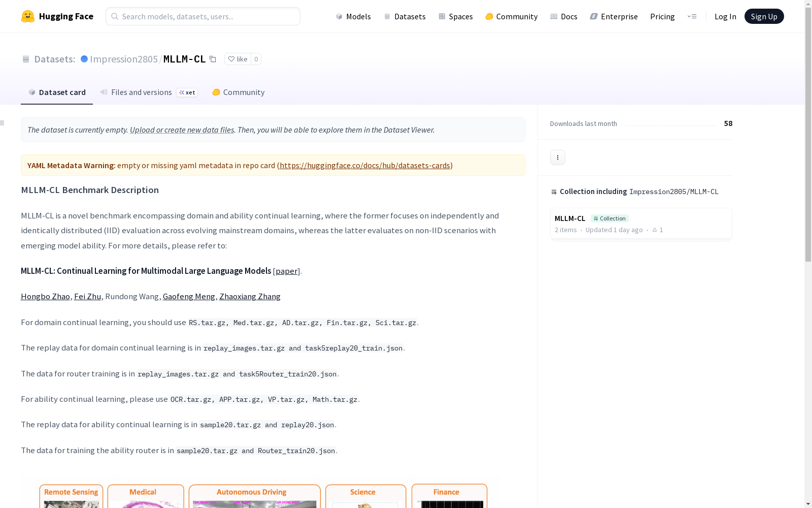Viewport: 812px width, 508px height.
Task: Go to the Pricing page
Action: coord(662,16)
